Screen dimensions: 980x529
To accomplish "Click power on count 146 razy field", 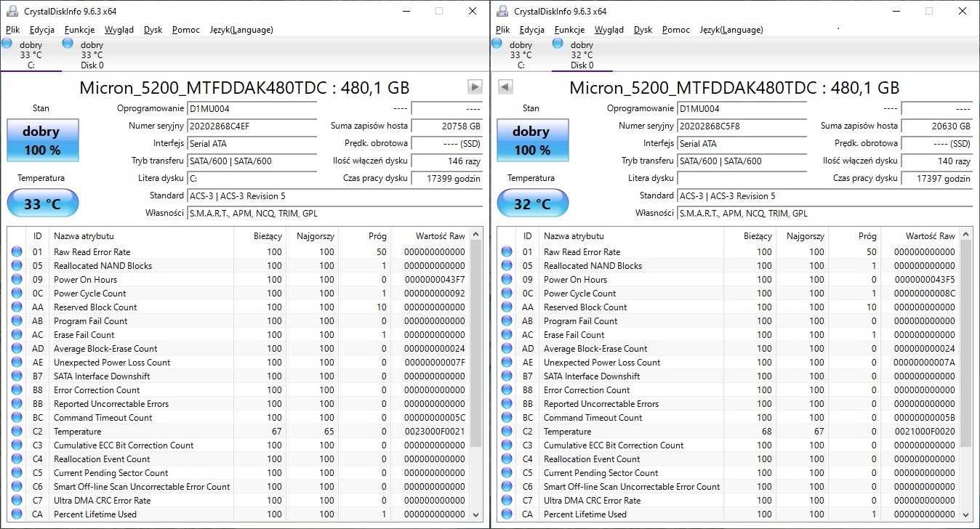I will pos(447,161).
